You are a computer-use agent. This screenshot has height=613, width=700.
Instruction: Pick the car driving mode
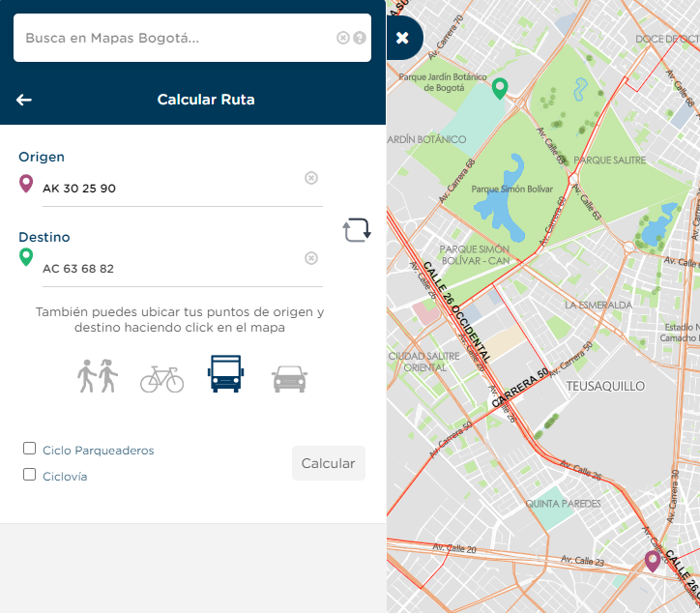[289, 378]
